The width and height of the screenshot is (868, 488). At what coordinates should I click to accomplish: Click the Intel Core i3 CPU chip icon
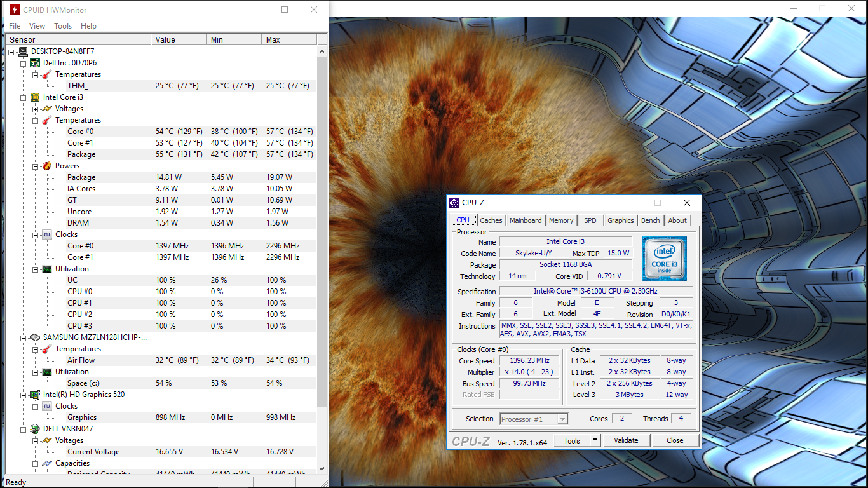[x=35, y=97]
